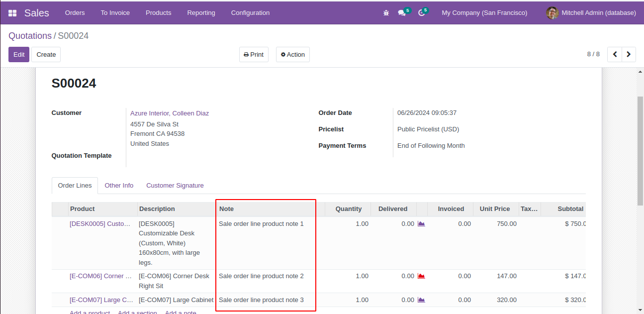Image resolution: width=644 pixels, height=314 pixels.
Task: Open the Configuration menu
Action: point(250,13)
